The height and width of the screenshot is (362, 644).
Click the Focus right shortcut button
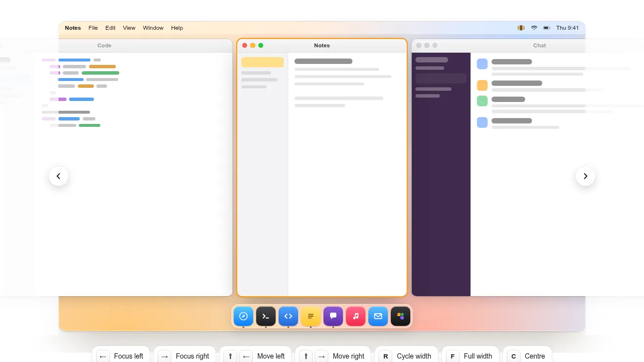click(x=184, y=356)
